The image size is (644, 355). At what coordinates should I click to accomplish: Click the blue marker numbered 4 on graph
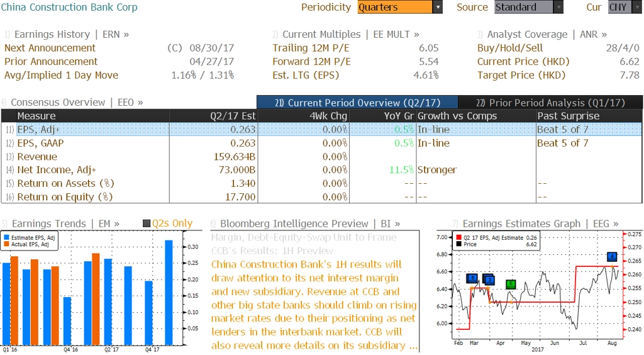[x=612, y=257]
